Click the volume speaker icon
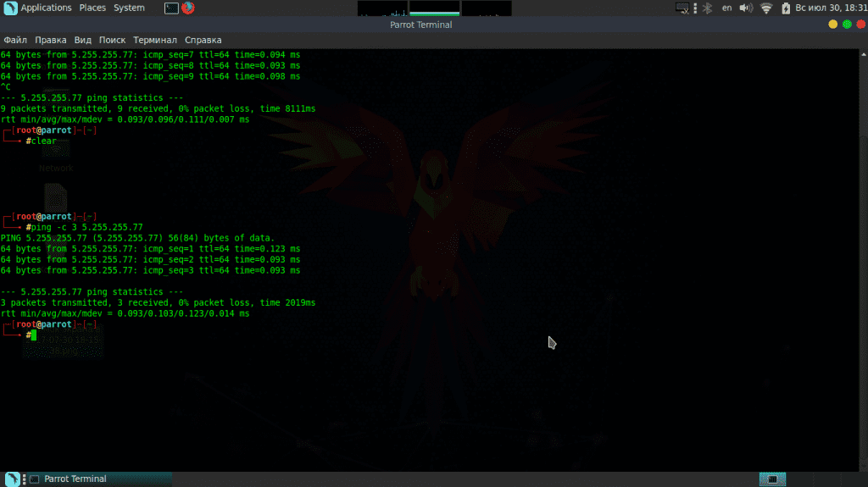The image size is (868, 487). 746,8
